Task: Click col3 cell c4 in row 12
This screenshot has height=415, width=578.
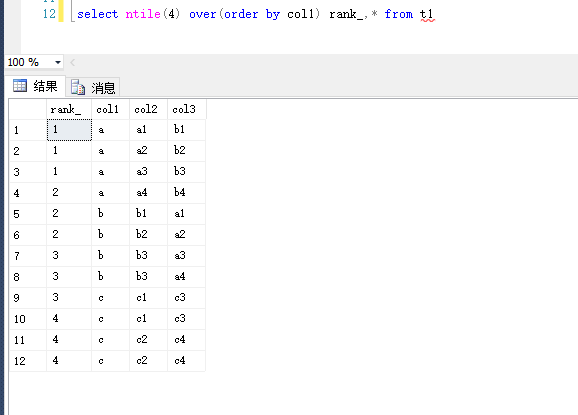Action: point(187,361)
